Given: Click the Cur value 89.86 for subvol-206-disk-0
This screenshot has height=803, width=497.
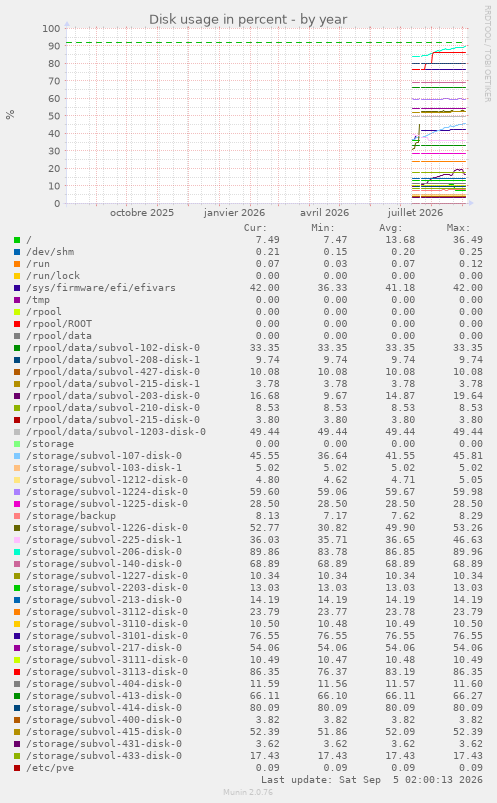Looking at the screenshot, I should tap(265, 552).
